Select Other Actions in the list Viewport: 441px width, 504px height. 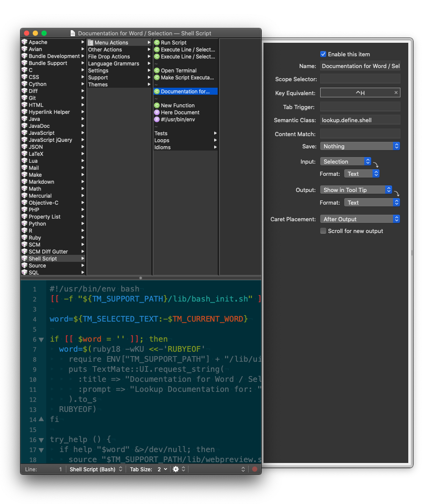click(119, 49)
